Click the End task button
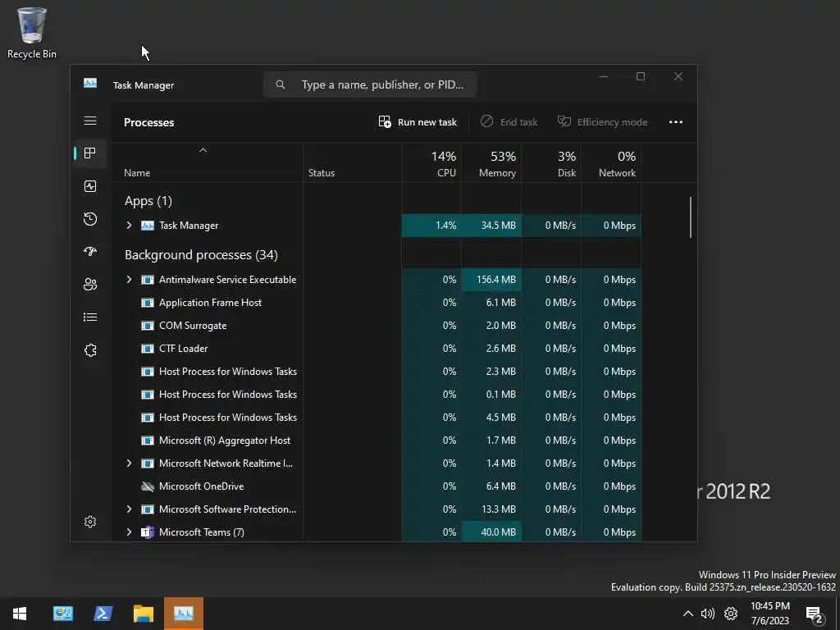Image resolution: width=840 pixels, height=630 pixels. [509, 122]
